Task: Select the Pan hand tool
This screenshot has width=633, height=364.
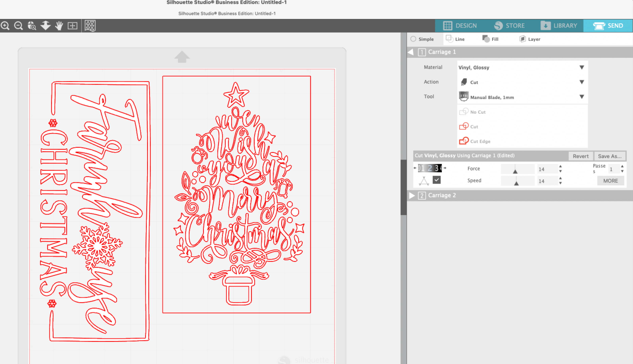Action: (x=59, y=26)
